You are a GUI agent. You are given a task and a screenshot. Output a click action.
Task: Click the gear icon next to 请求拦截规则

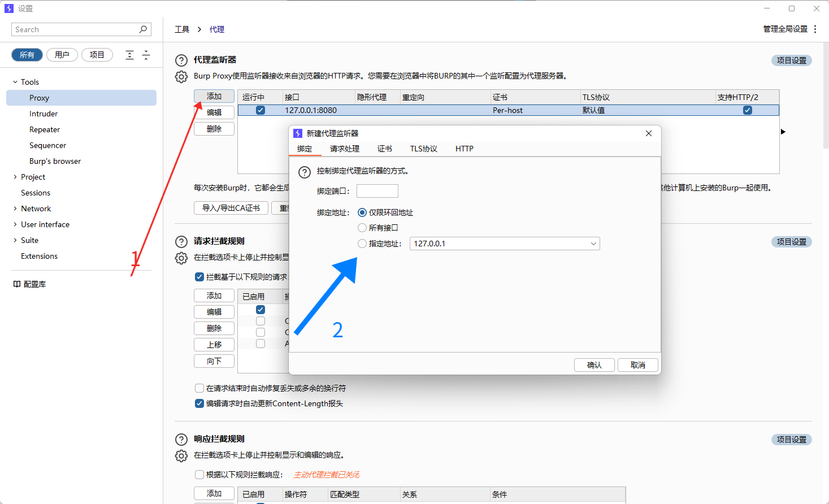tap(181, 258)
